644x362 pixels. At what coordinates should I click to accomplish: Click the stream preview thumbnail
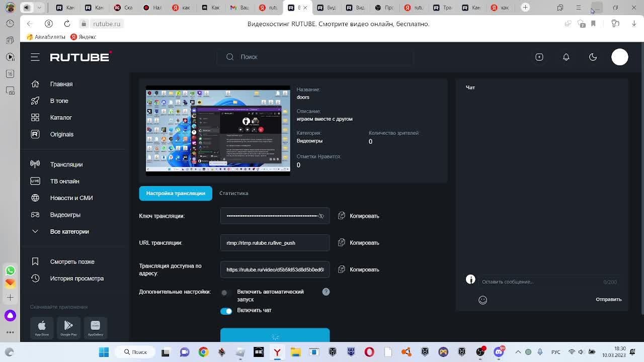(x=218, y=131)
